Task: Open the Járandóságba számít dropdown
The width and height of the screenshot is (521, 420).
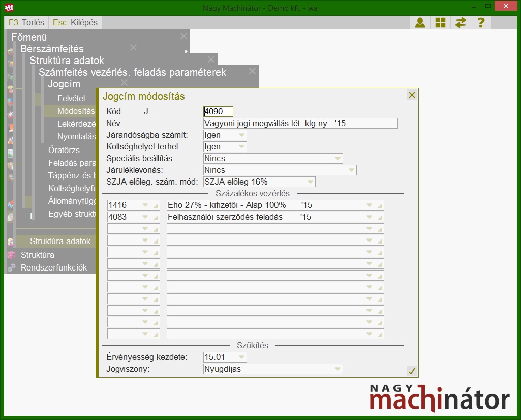Action: [x=241, y=135]
